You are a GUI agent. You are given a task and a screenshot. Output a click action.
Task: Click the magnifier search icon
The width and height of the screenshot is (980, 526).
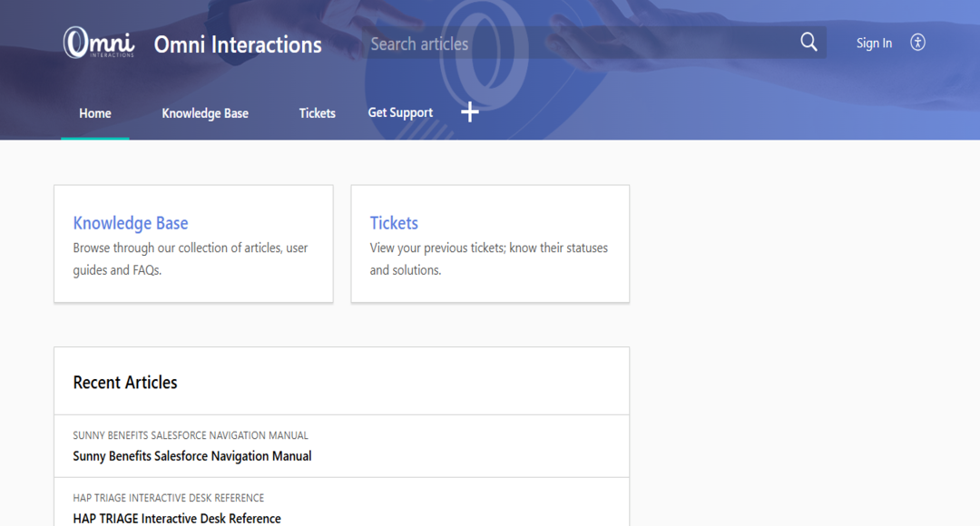(808, 42)
